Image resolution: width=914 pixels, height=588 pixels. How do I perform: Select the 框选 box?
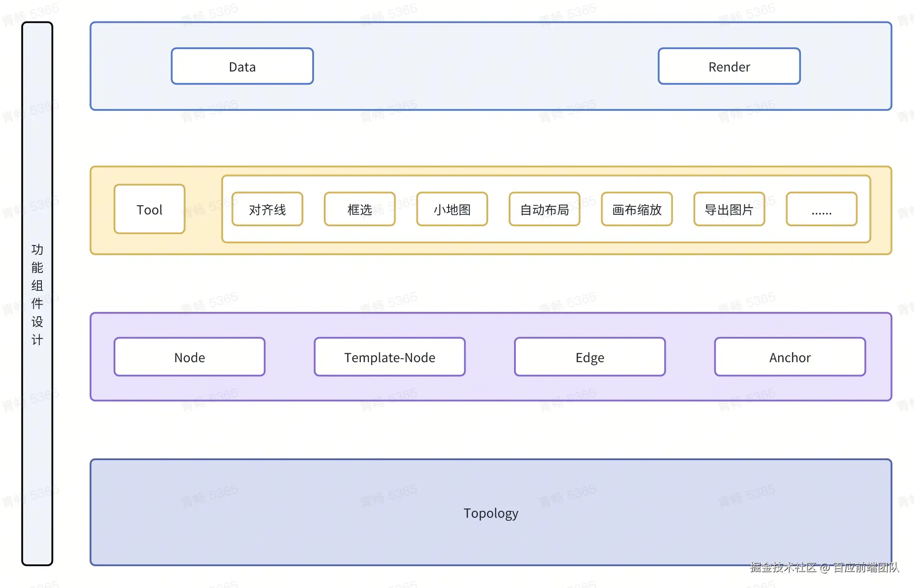click(359, 209)
